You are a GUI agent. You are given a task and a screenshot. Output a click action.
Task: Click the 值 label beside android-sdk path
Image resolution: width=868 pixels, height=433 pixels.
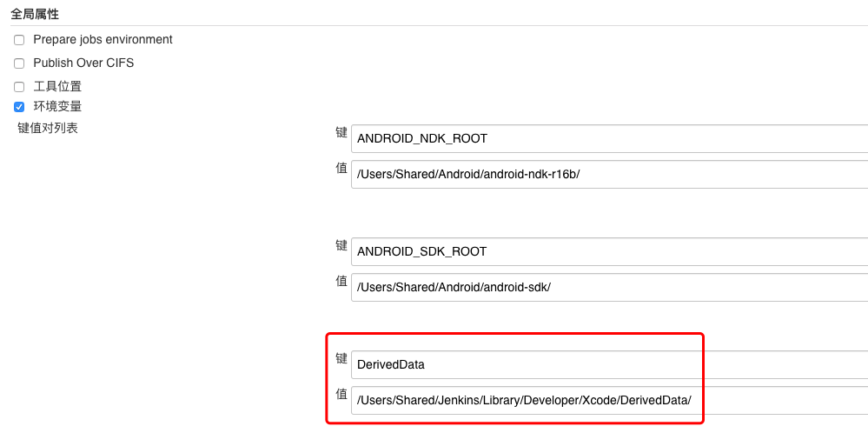click(x=341, y=281)
